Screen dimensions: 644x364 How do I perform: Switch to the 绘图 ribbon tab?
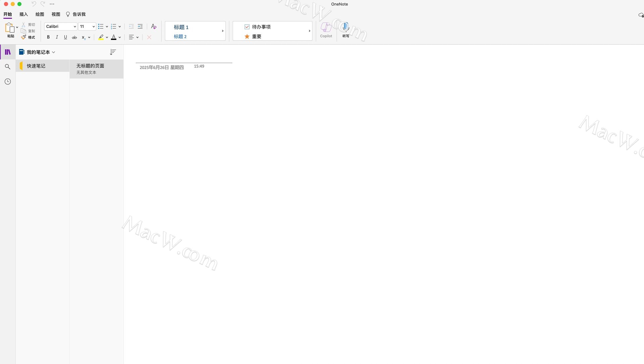point(40,14)
